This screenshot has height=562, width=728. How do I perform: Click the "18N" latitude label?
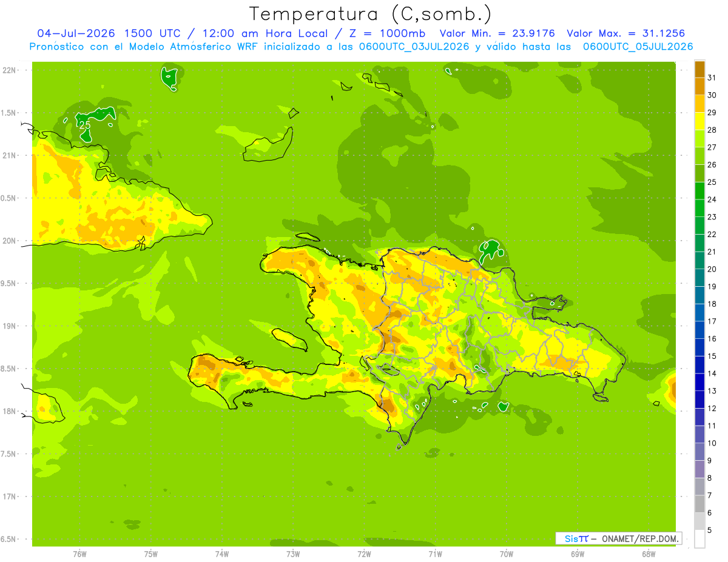point(9,411)
